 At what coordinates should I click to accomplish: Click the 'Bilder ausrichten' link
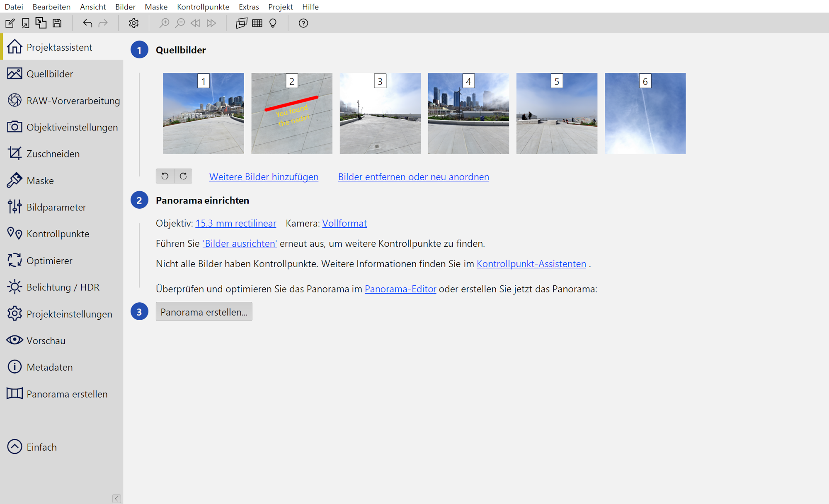coord(240,244)
